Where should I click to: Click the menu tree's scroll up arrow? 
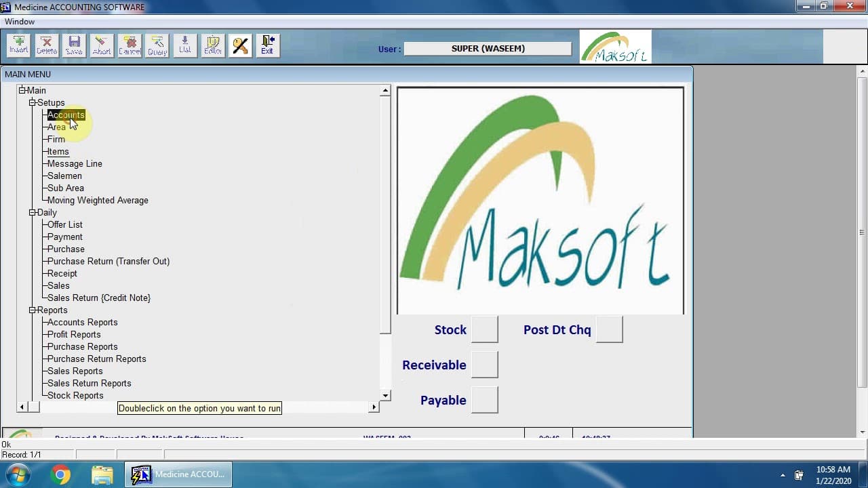point(385,90)
